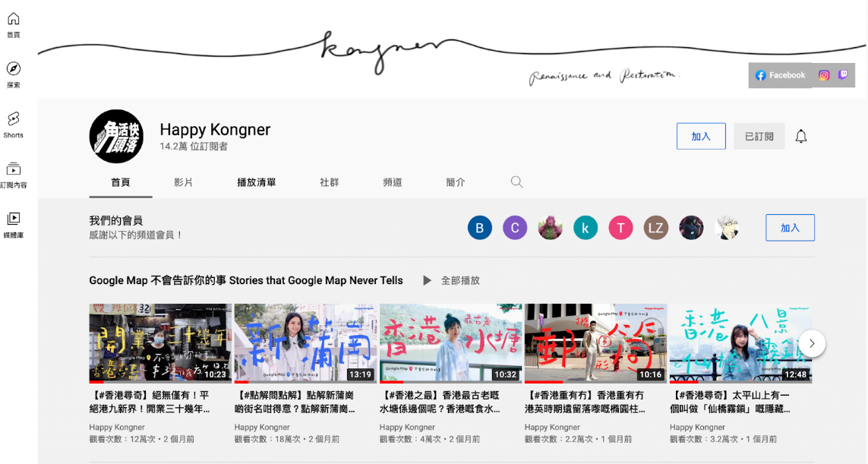Click the 14.2萬 位訂閱者 subscriber count
Screen dimensions: 868x464
pos(194,147)
